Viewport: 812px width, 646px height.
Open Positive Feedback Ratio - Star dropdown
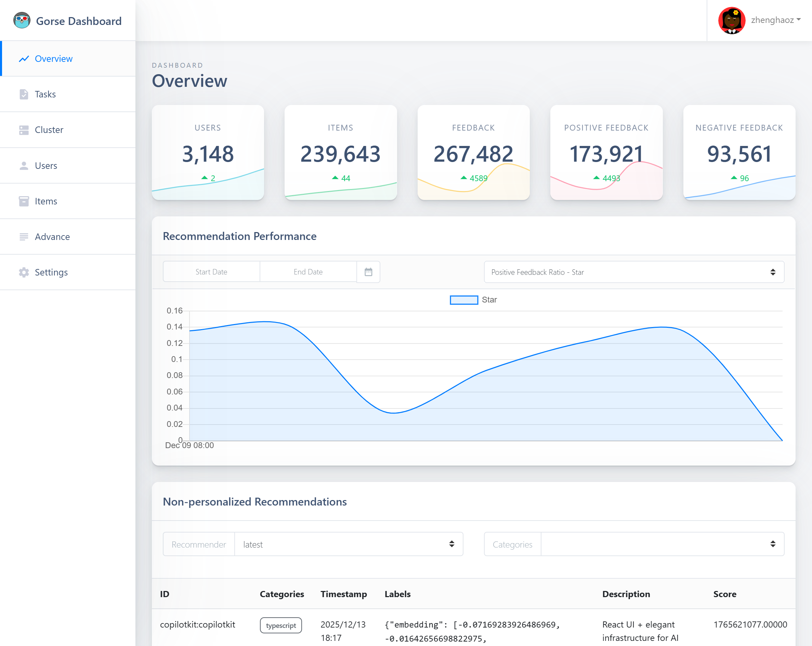(x=633, y=272)
